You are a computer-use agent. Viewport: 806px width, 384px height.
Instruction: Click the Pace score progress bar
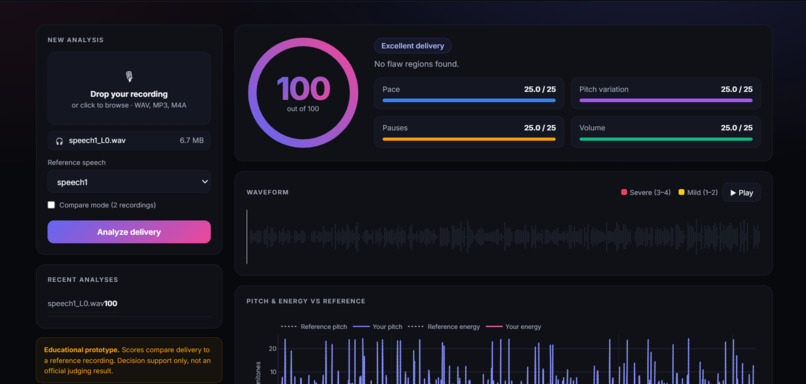point(469,100)
